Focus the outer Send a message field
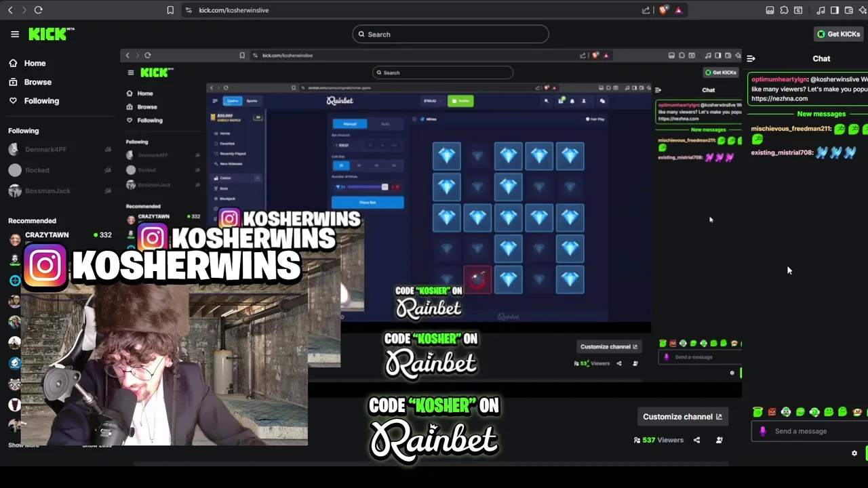 (810, 431)
